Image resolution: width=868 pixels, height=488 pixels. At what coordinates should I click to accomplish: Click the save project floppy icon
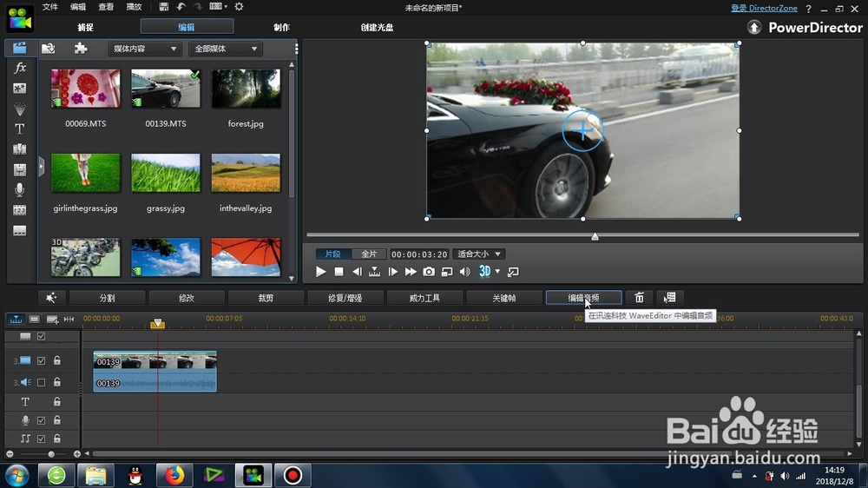pos(163,7)
